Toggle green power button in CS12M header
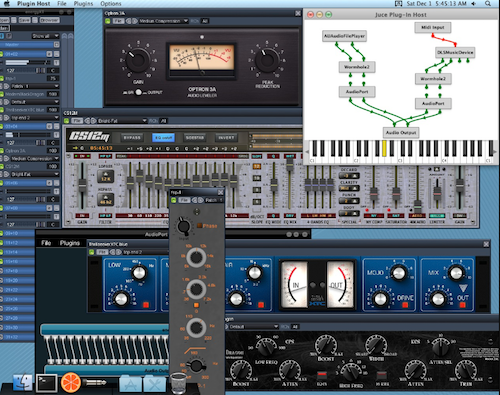 [66, 121]
